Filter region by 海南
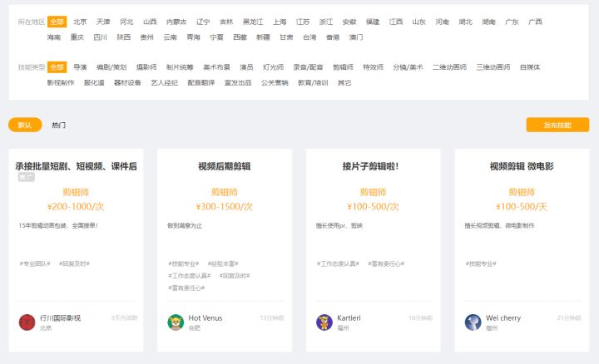This screenshot has height=364, width=599. pyautogui.click(x=54, y=37)
